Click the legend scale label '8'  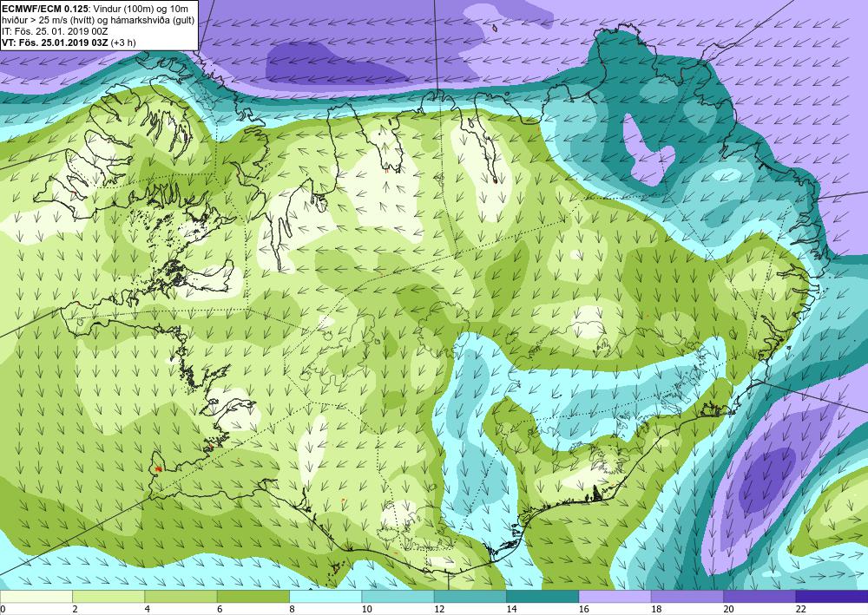point(292,609)
